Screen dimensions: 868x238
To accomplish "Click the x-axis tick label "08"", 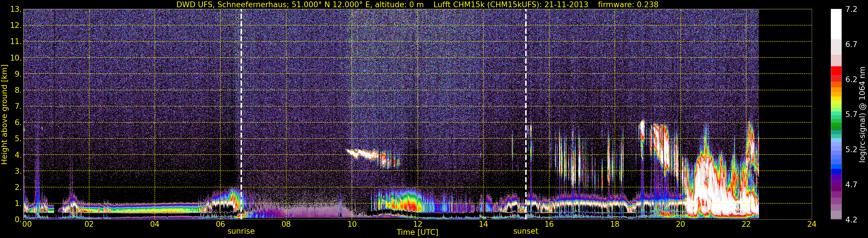I will [286, 224].
